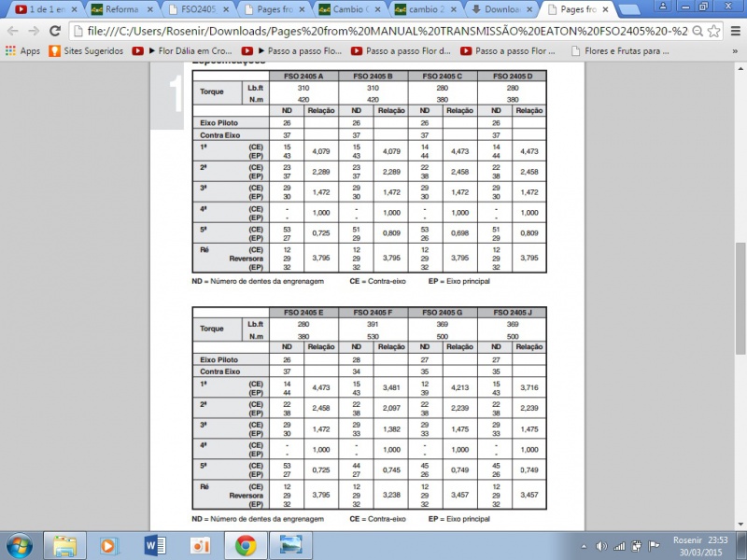Click the 3,481 ratio value
This screenshot has height=560, width=747.
(391, 387)
